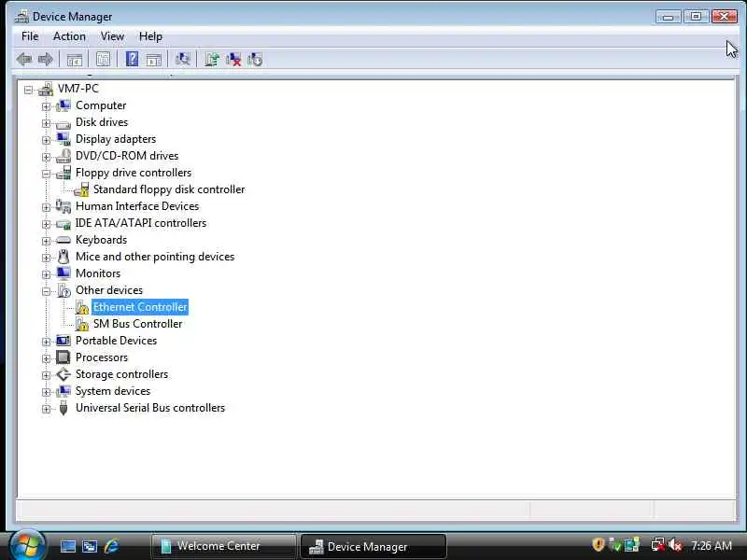The height and width of the screenshot is (560, 747).
Task: Click the Display adapters category icon
Action: click(x=63, y=139)
